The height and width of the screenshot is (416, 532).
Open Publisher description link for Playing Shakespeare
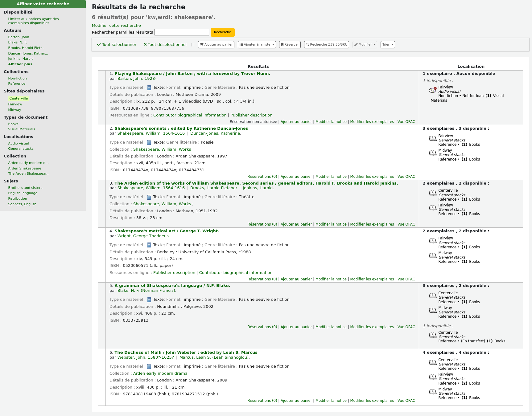tap(251, 115)
